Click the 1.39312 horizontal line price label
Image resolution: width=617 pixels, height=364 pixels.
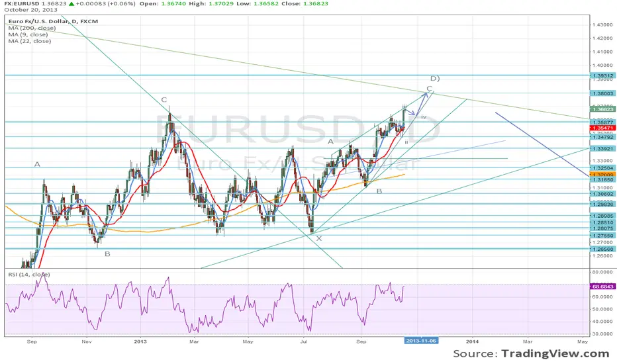602,75
